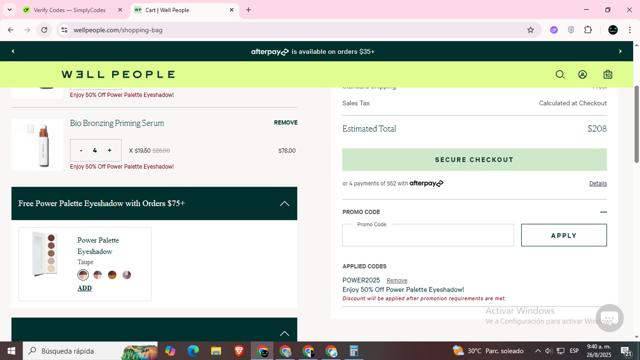The height and width of the screenshot is (360, 640).
Task: Click Secure Checkout button
Action: point(474,160)
